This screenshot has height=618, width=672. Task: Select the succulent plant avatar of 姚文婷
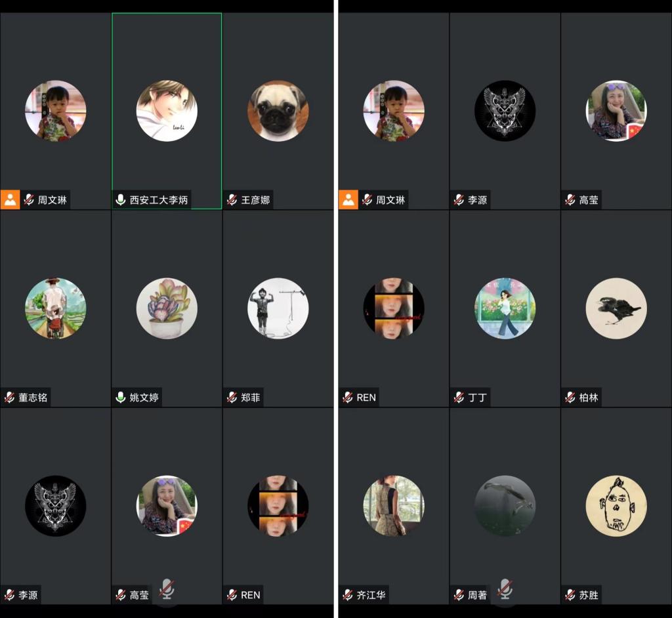pyautogui.click(x=167, y=308)
